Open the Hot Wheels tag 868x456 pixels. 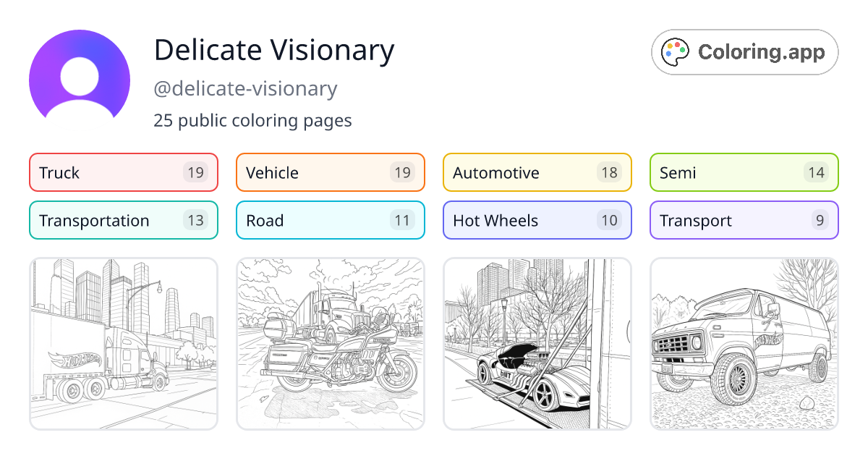(x=537, y=220)
